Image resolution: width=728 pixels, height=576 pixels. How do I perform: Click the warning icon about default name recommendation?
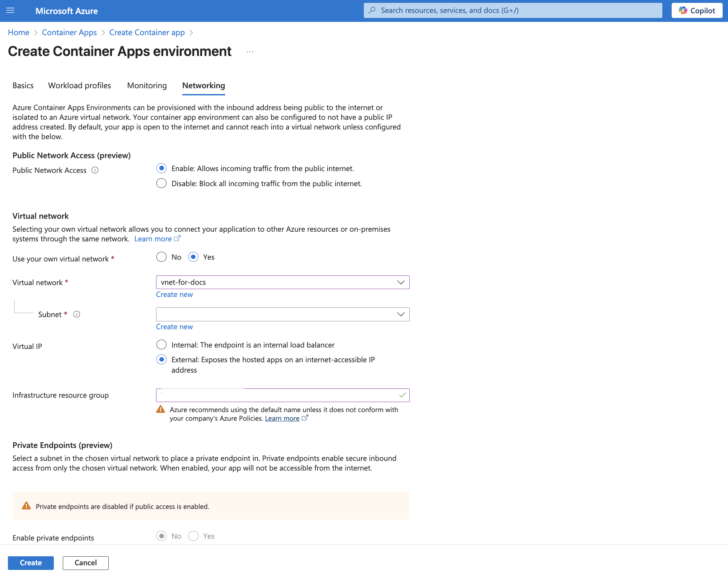(x=161, y=409)
